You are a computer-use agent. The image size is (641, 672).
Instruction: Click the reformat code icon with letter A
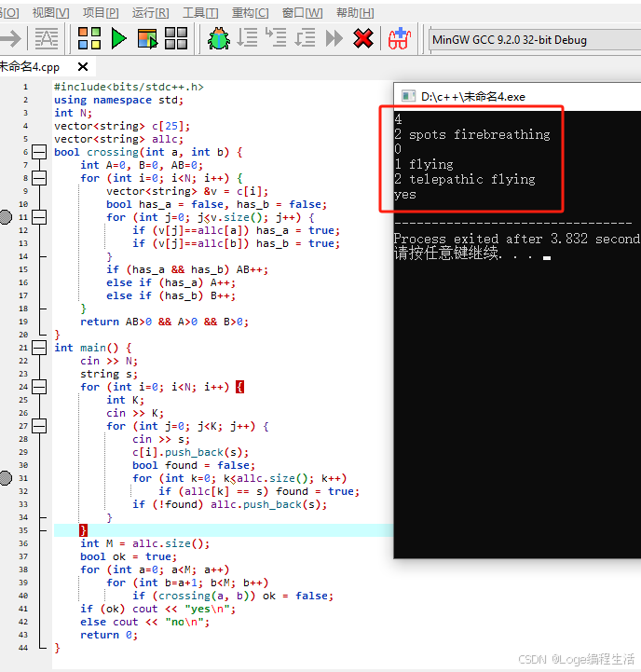[x=47, y=38]
